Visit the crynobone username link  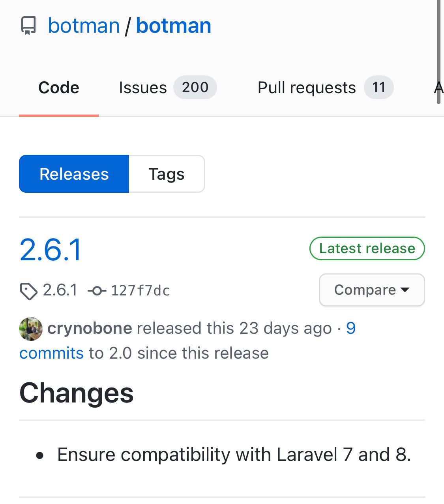(90, 328)
